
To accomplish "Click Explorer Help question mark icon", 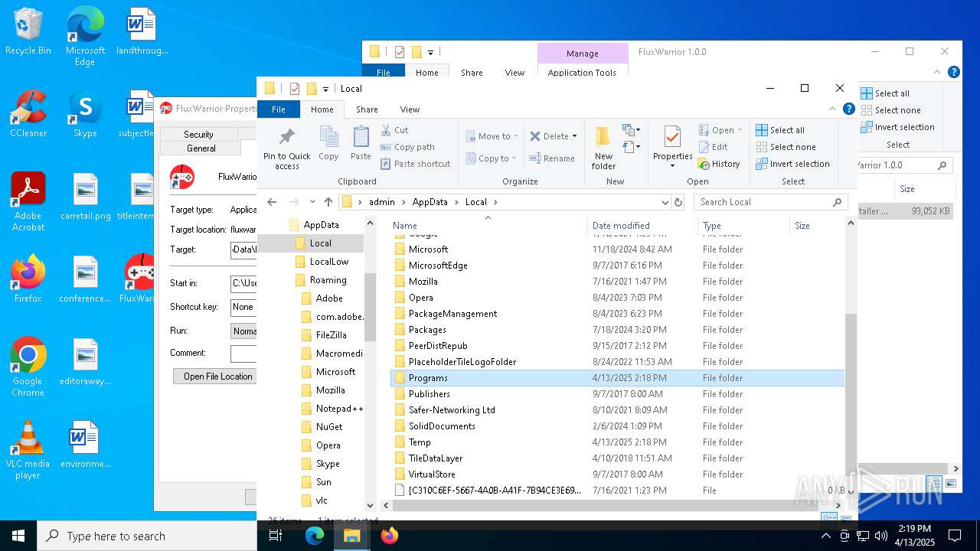I will (848, 109).
